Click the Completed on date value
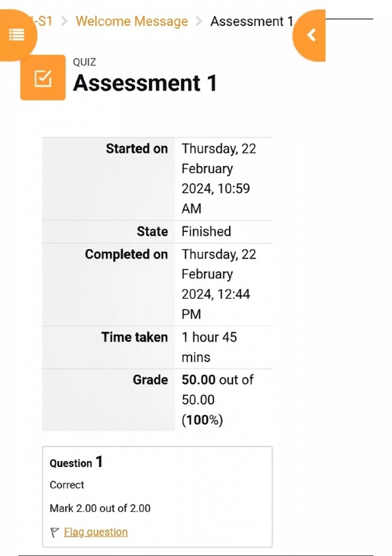 [x=218, y=284]
